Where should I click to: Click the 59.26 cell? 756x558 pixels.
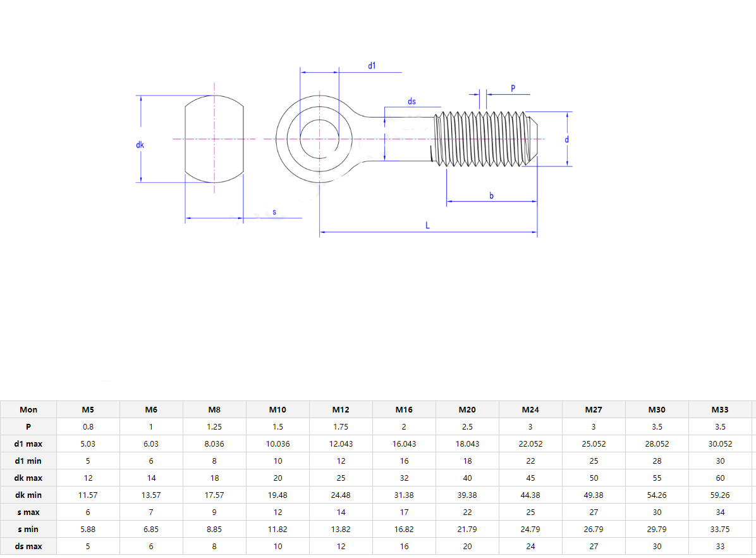click(x=720, y=495)
